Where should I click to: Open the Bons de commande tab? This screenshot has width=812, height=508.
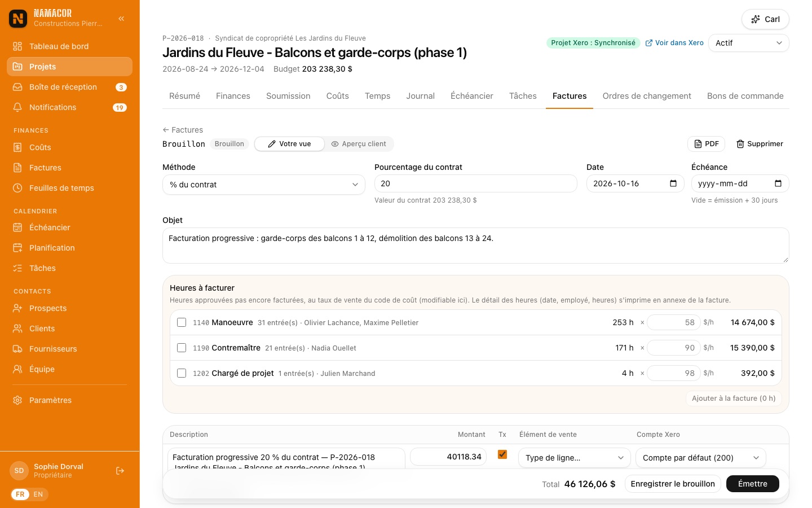(745, 96)
